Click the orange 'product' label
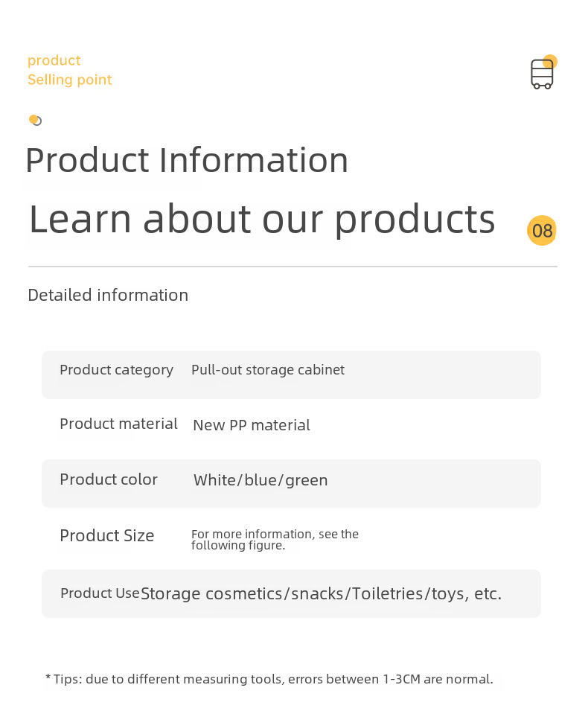588x714 pixels. click(54, 60)
